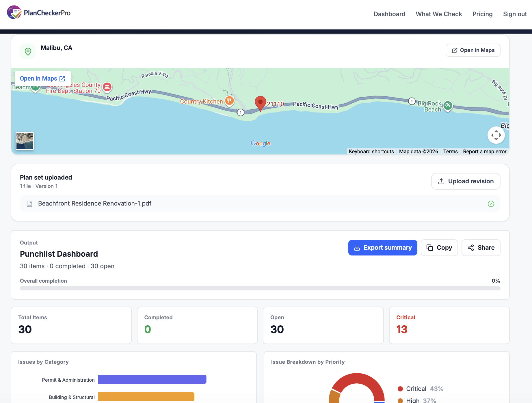Click the '30 items · 0 completed · 30 open' text
The image size is (532, 403).
point(67,266)
